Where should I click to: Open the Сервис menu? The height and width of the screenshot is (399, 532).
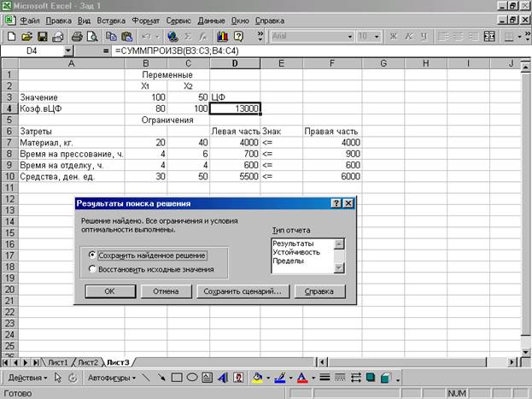(x=173, y=19)
